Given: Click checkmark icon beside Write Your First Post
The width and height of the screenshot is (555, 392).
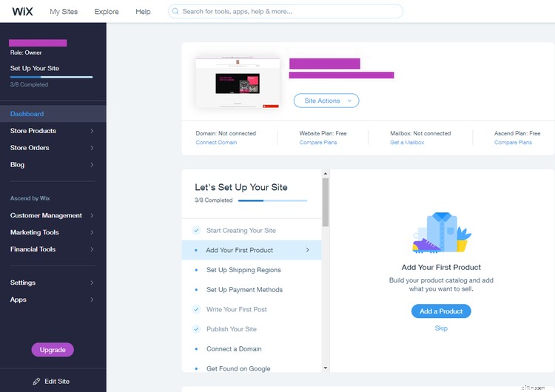Looking at the screenshot, I should (196, 309).
